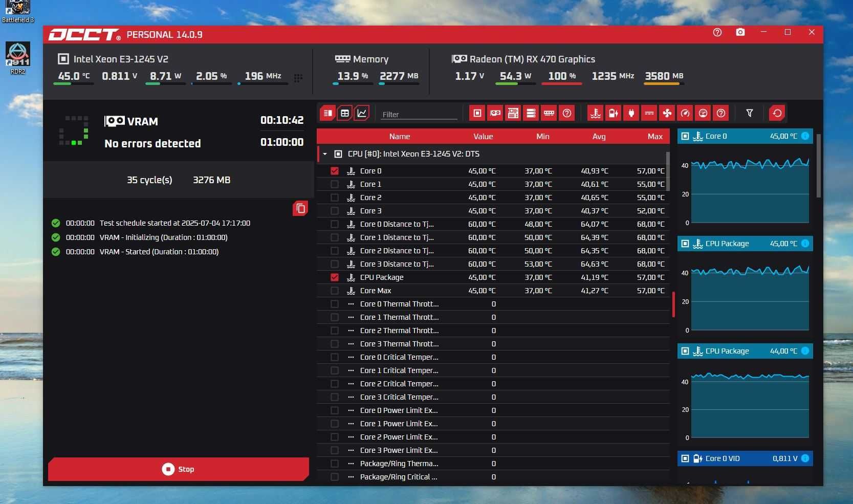Toggle the storage sensor category filter

coord(531,113)
